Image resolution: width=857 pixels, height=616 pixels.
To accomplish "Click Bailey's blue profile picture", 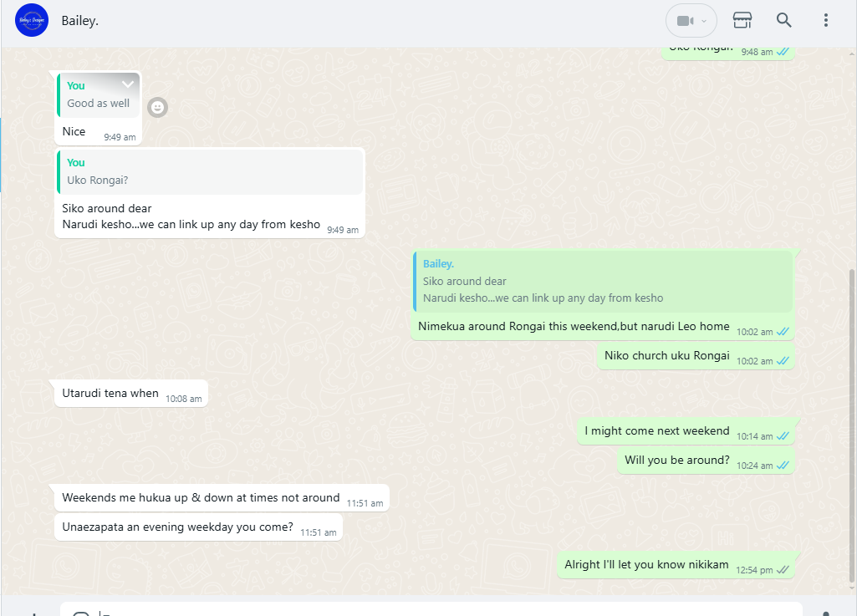I will click(32, 20).
